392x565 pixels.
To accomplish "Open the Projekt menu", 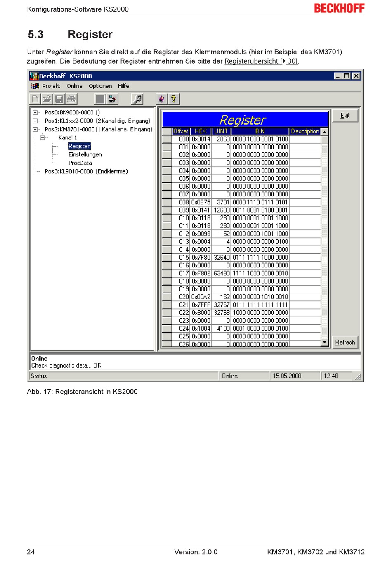I will pyautogui.click(x=51, y=86).
